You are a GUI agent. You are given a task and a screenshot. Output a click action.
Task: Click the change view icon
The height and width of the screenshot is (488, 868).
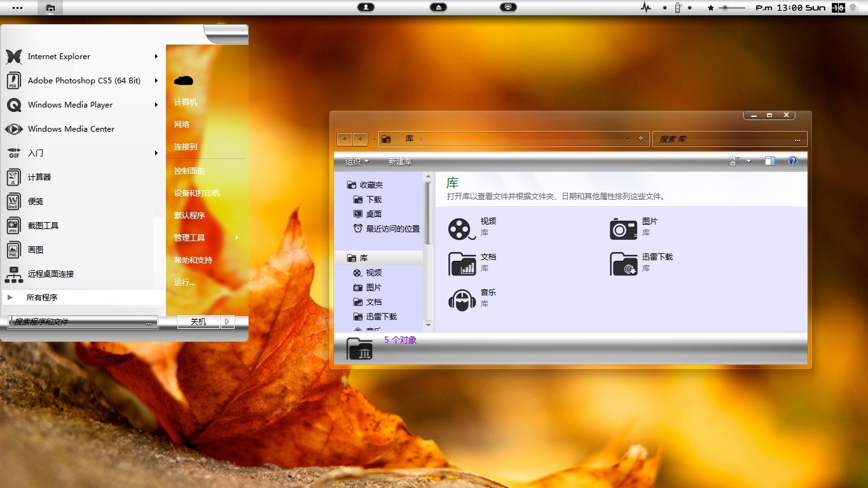click(736, 161)
